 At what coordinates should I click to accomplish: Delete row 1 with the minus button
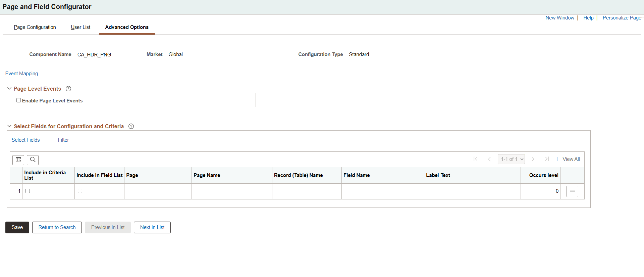tap(572, 191)
